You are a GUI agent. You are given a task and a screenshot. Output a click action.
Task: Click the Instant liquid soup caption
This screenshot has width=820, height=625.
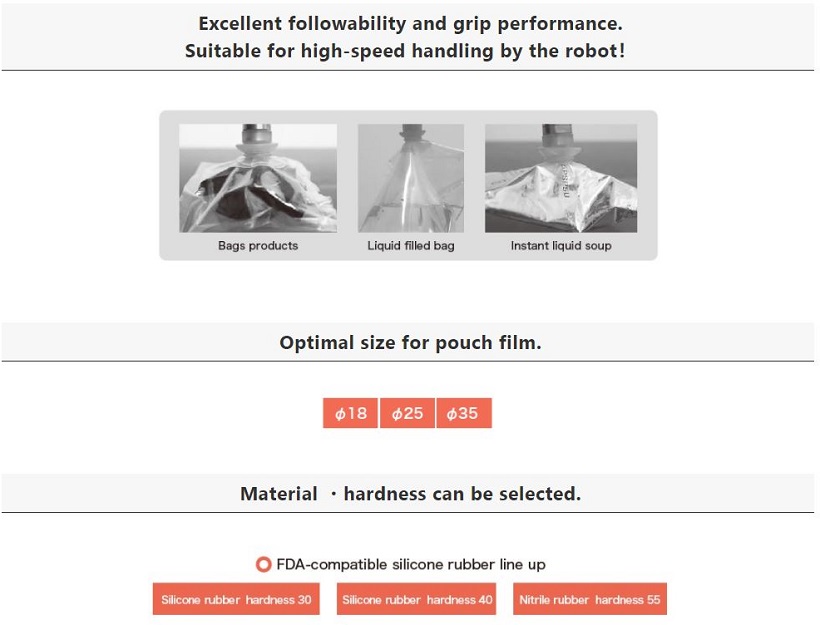click(561, 246)
